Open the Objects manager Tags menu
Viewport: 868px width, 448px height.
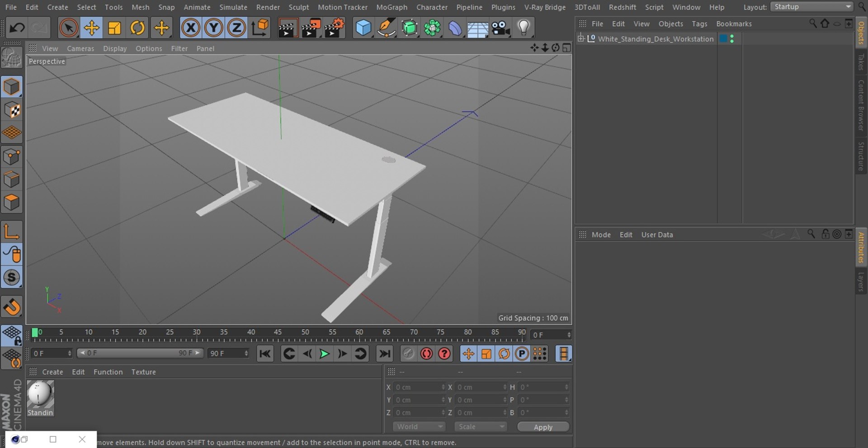pos(699,24)
